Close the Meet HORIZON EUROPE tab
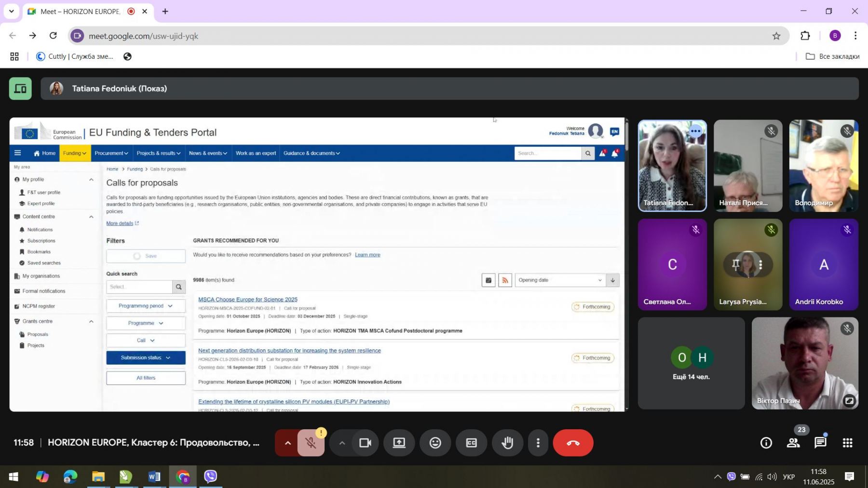The width and height of the screenshot is (868, 488). [x=145, y=11]
